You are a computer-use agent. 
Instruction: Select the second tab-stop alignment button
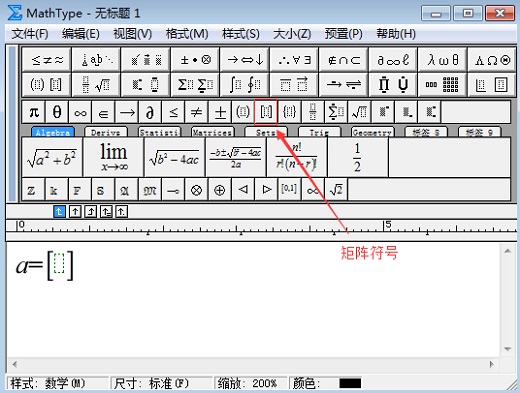(x=75, y=211)
